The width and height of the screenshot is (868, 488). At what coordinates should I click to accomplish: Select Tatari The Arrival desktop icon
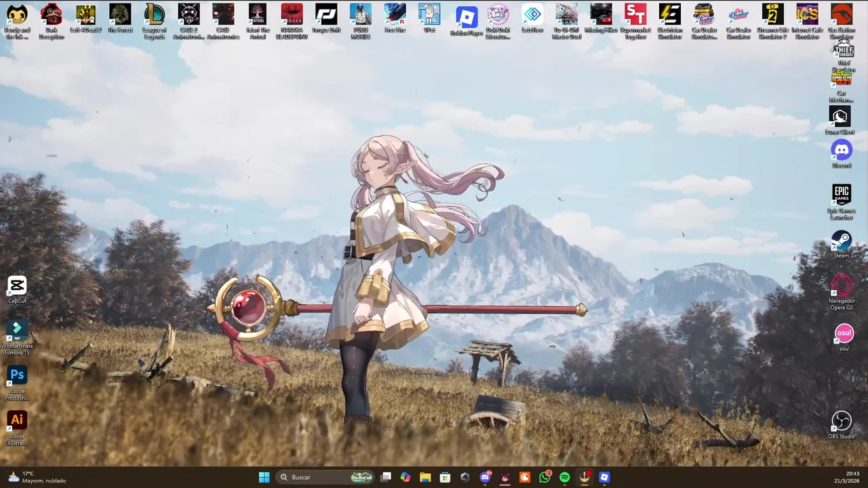pyautogui.click(x=257, y=22)
